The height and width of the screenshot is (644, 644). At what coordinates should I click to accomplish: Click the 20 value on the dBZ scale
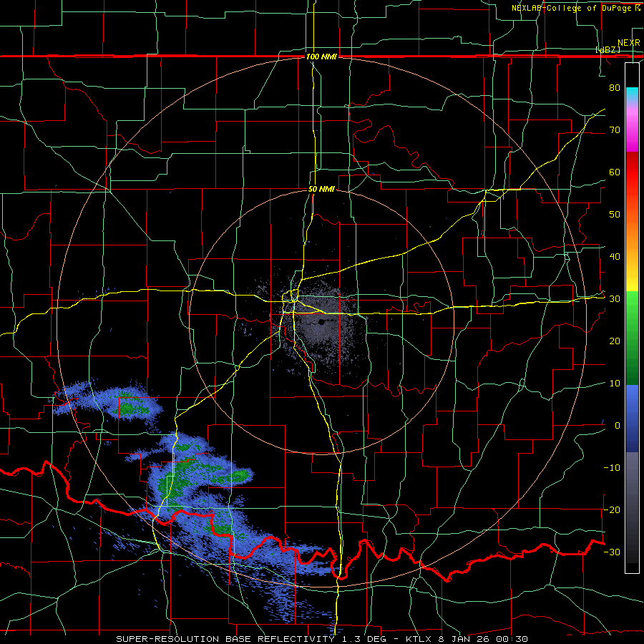click(615, 341)
